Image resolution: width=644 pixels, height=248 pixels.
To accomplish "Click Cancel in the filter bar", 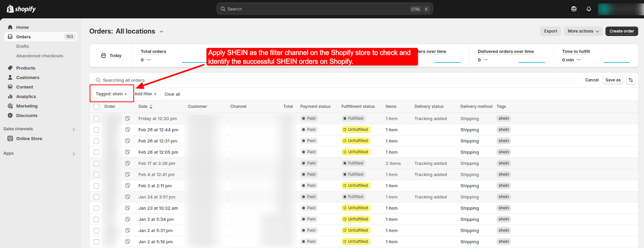I will coord(592,80).
